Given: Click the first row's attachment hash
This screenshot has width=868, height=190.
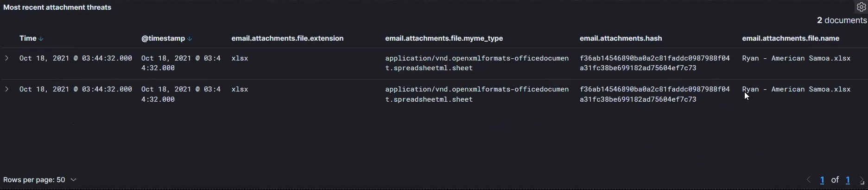Looking at the screenshot, I should pyautogui.click(x=654, y=63).
